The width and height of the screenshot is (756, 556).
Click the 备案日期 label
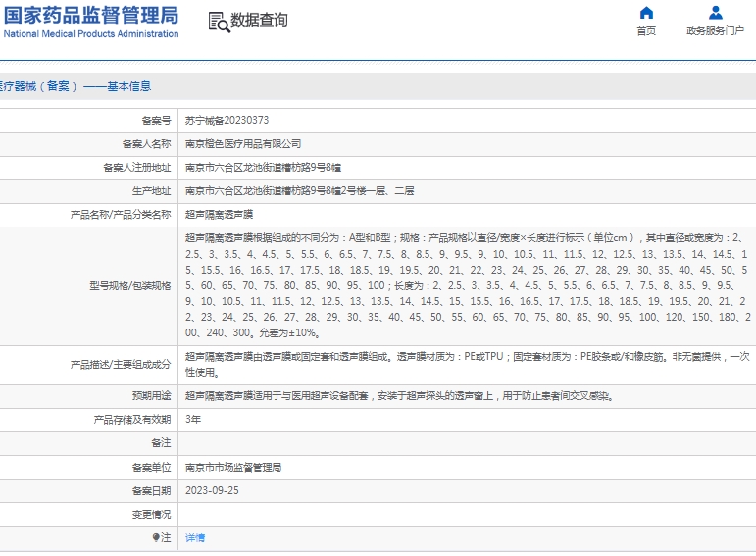pos(151,491)
